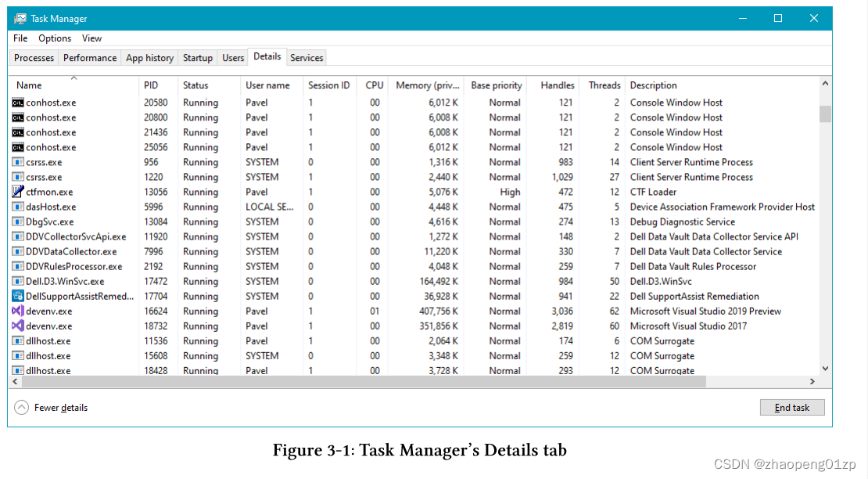This screenshot has width=868, height=479.
Task: Click the csrss.exe icon for PID 1220
Action: pyautogui.click(x=18, y=177)
